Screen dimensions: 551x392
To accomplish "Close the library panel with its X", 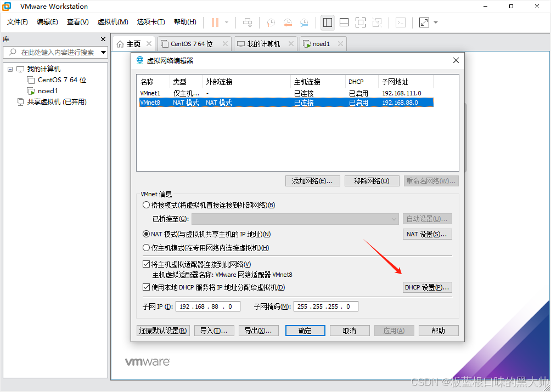I will pyautogui.click(x=103, y=39).
